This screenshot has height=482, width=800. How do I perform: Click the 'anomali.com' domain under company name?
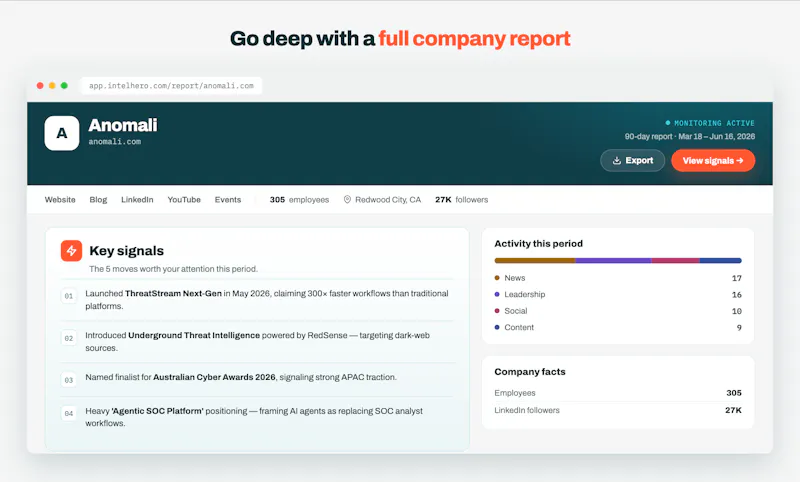pos(115,142)
